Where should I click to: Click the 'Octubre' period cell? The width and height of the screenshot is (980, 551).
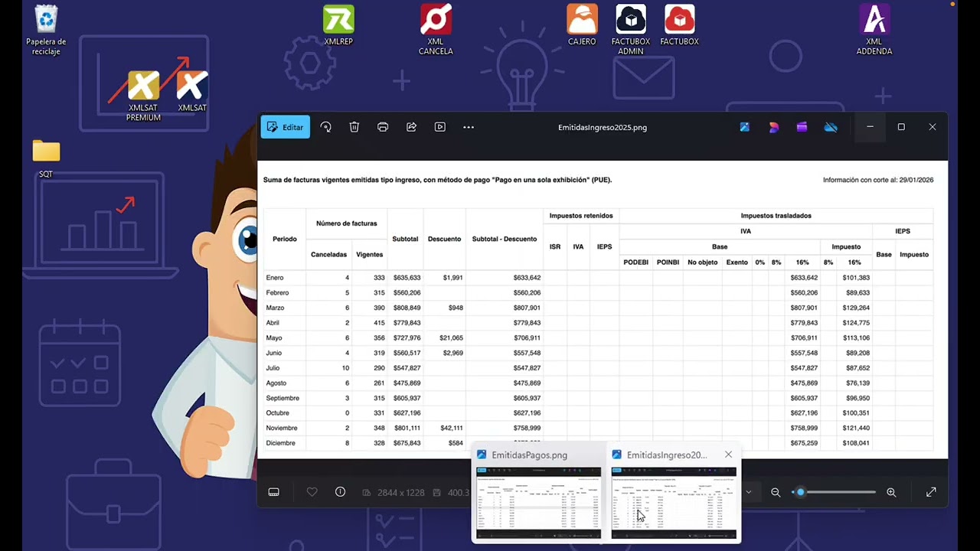point(277,413)
